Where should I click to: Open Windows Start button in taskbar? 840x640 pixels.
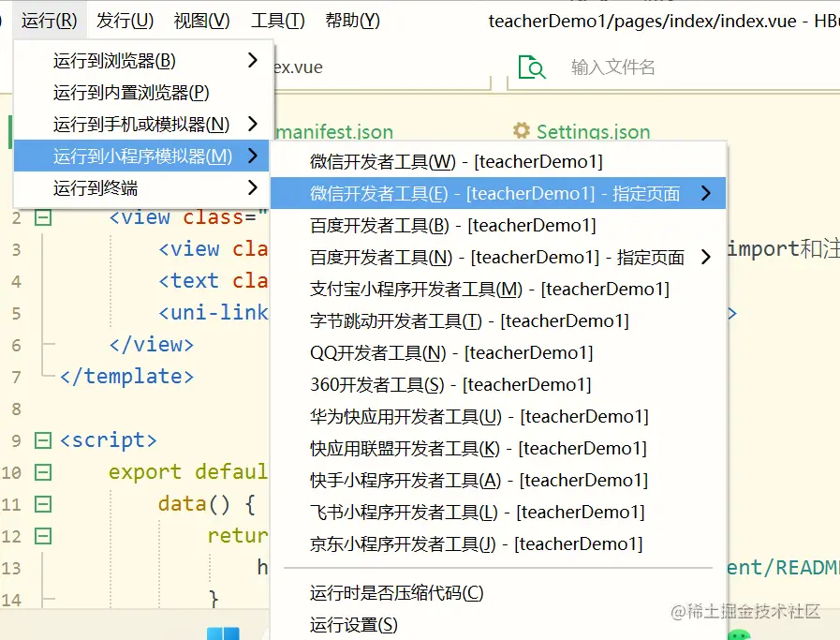click(223, 633)
